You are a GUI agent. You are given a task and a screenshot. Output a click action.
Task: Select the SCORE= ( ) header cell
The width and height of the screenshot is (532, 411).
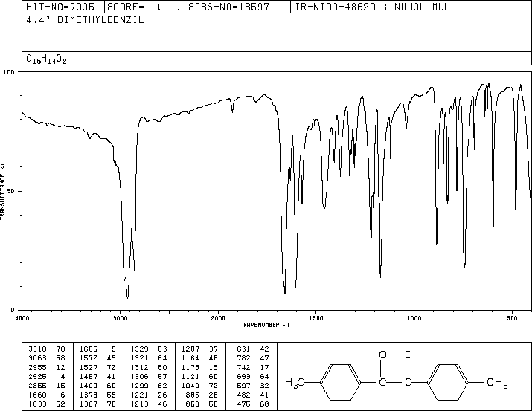pos(144,7)
